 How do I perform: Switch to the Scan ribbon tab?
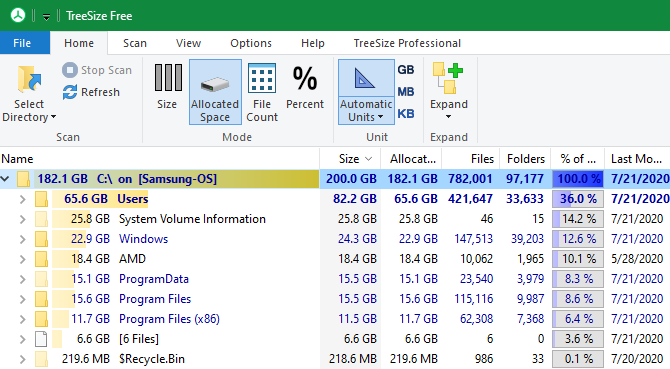coord(135,43)
